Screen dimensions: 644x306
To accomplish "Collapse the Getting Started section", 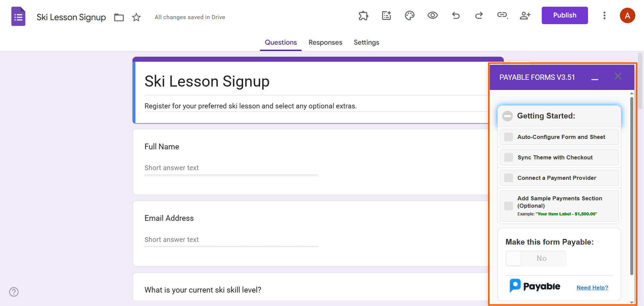I will (508, 116).
